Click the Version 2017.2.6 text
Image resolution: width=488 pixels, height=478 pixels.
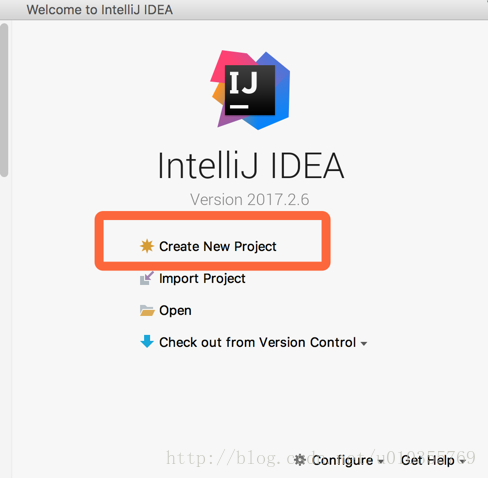tap(250, 200)
